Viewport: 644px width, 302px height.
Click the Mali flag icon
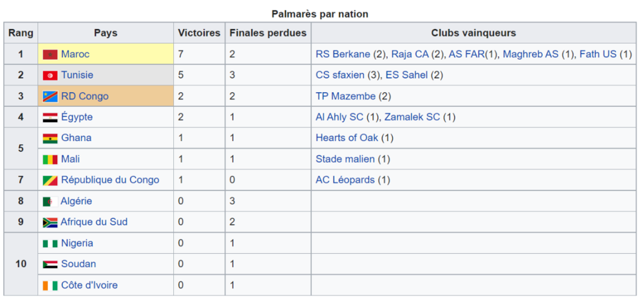50,160
